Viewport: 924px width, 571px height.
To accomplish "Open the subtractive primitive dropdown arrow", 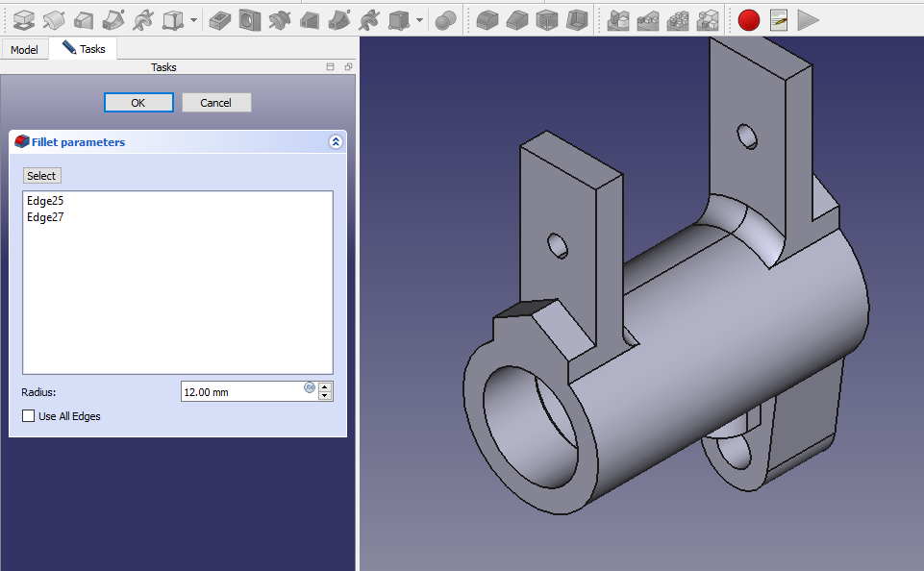I will coord(420,19).
